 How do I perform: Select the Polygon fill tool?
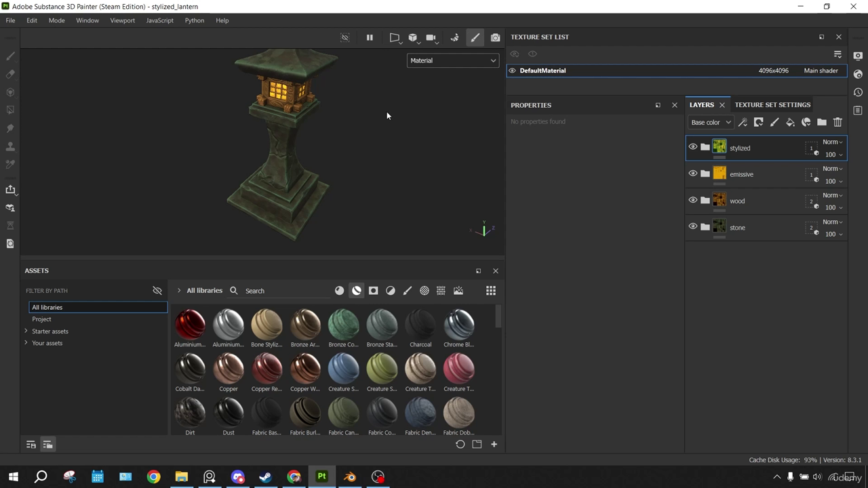point(10,110)
